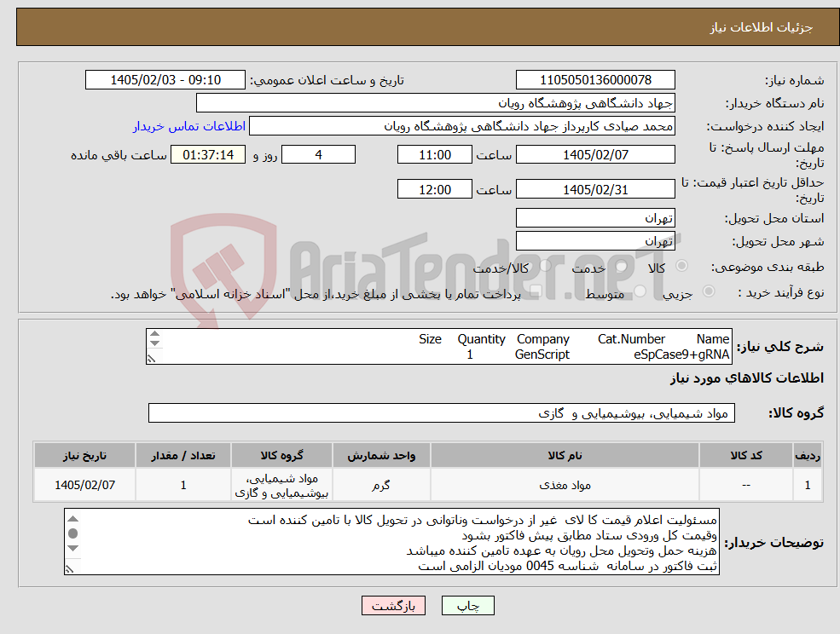Click request creator name field
The image size is (840, 634).
point(461,126)
